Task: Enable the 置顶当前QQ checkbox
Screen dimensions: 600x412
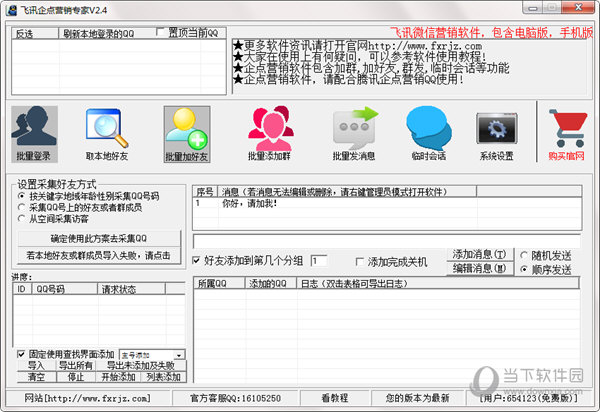Action: [160, 33]
